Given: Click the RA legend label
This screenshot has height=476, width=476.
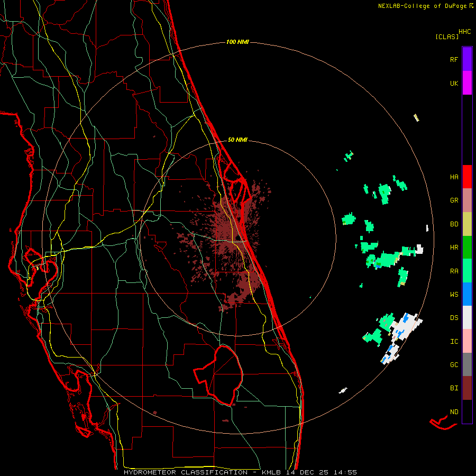Looking at the screenshot, I should pos(454,271).
